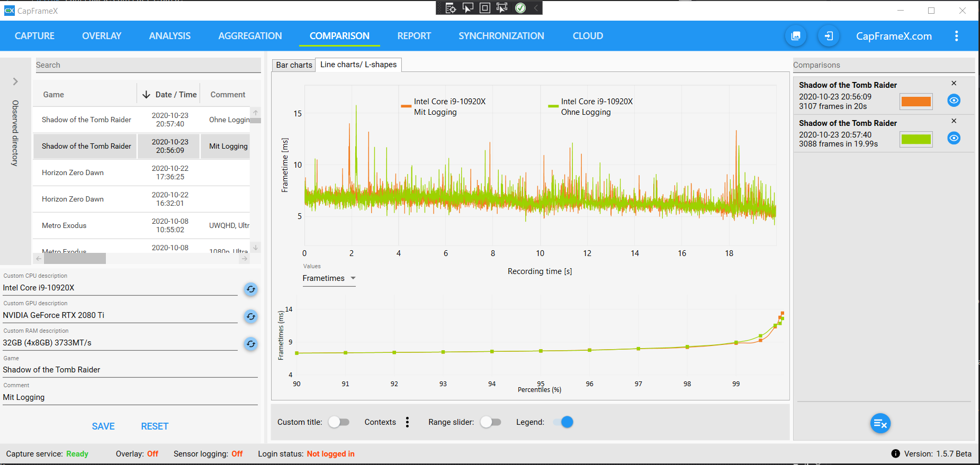Open the Live Visual Tree debug tool
Image resolution: width=980 pixels, height=465 pixels.
click(x=451, y=8)
